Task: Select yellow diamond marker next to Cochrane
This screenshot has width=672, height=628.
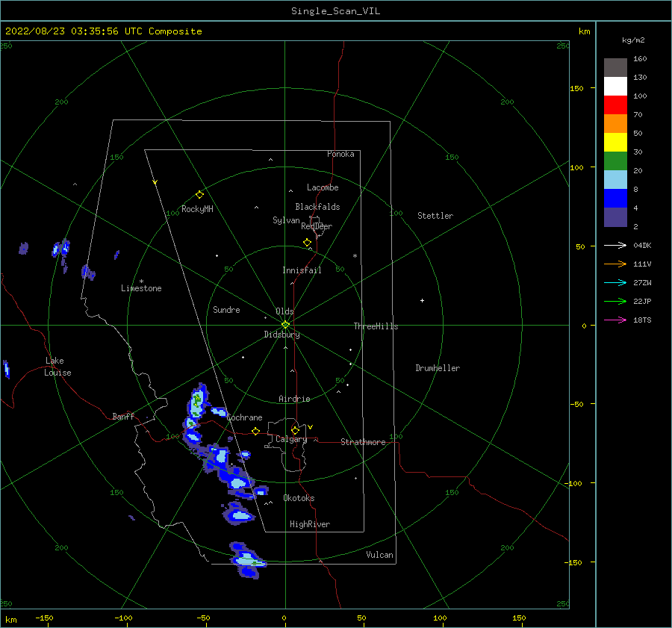Action: 256,431
